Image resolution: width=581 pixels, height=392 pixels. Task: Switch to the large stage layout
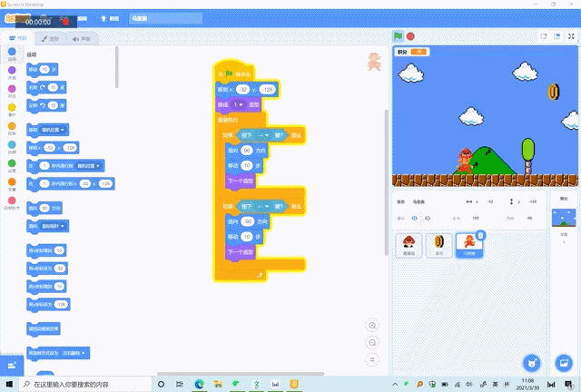click(x=556, y=36)
